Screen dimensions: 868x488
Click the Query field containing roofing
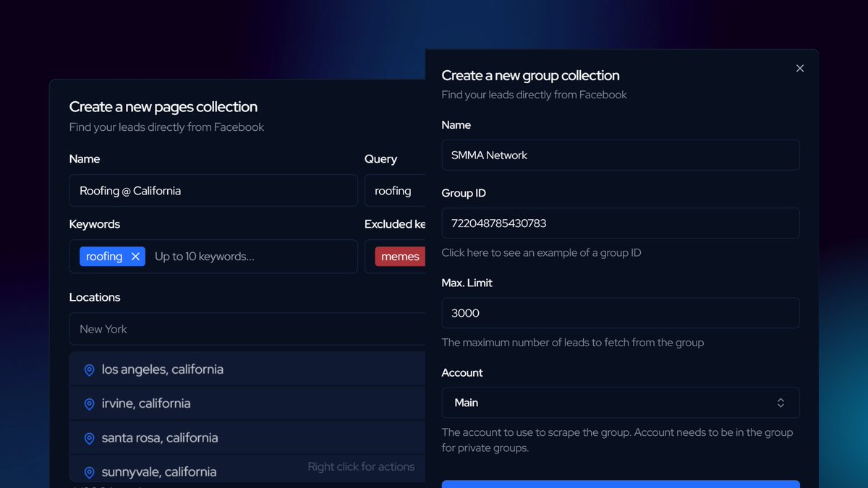395,191
